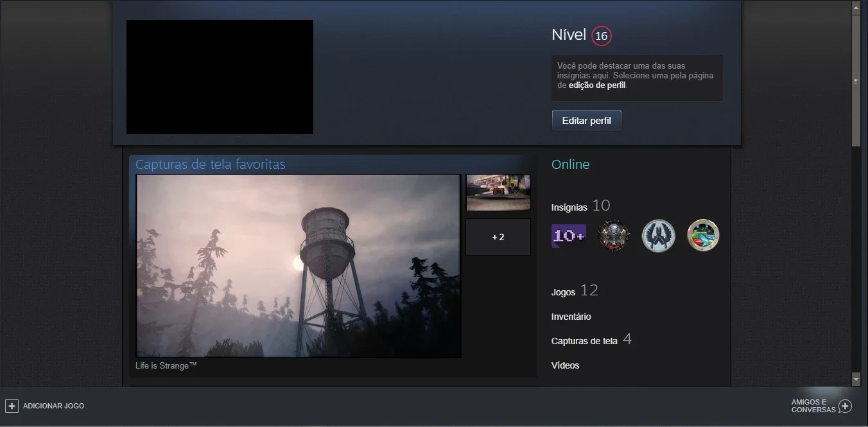This screenshot has height=427, width=868.
Task: Open the skull emblem badge
Action: (614, 236)
